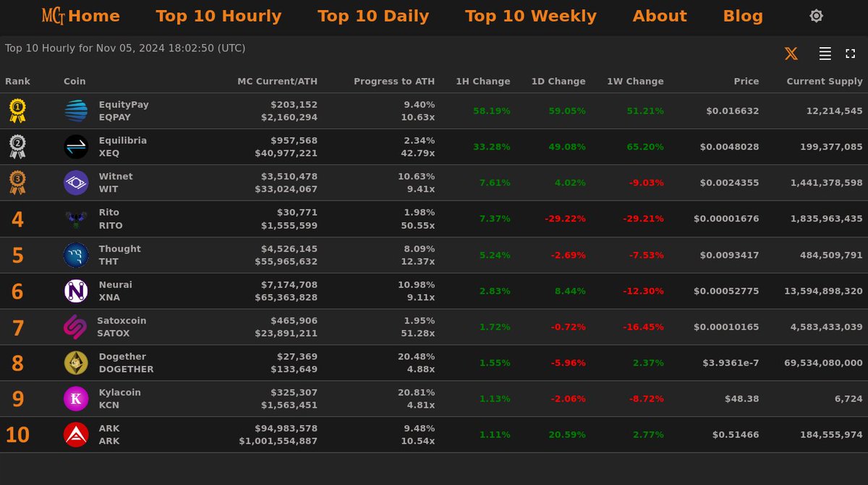
Task: Click the $48.38 Kylacoin price
Action: (742, 399)
